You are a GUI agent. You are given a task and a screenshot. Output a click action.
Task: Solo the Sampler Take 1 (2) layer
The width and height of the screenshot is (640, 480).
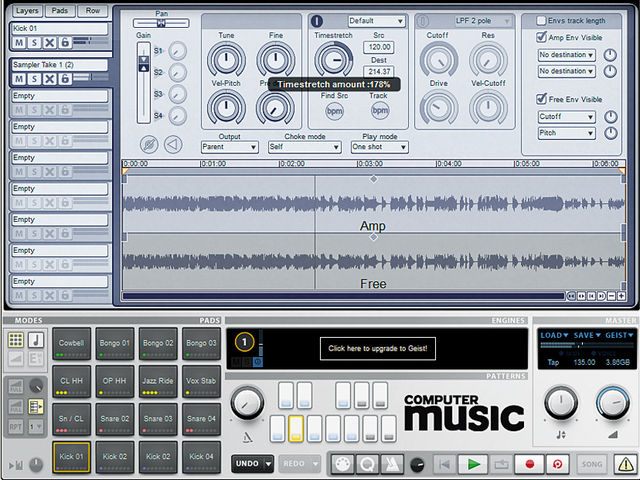tap(34, 78)
